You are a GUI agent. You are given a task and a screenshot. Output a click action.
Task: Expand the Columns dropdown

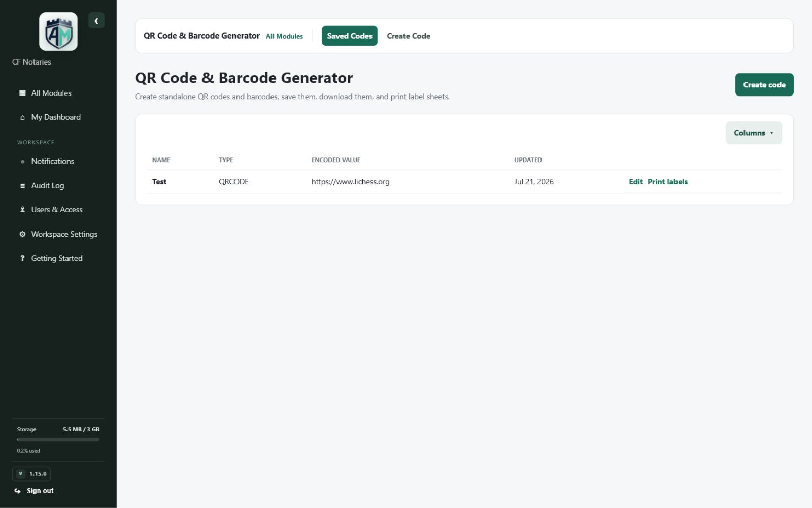coord(754,133)
